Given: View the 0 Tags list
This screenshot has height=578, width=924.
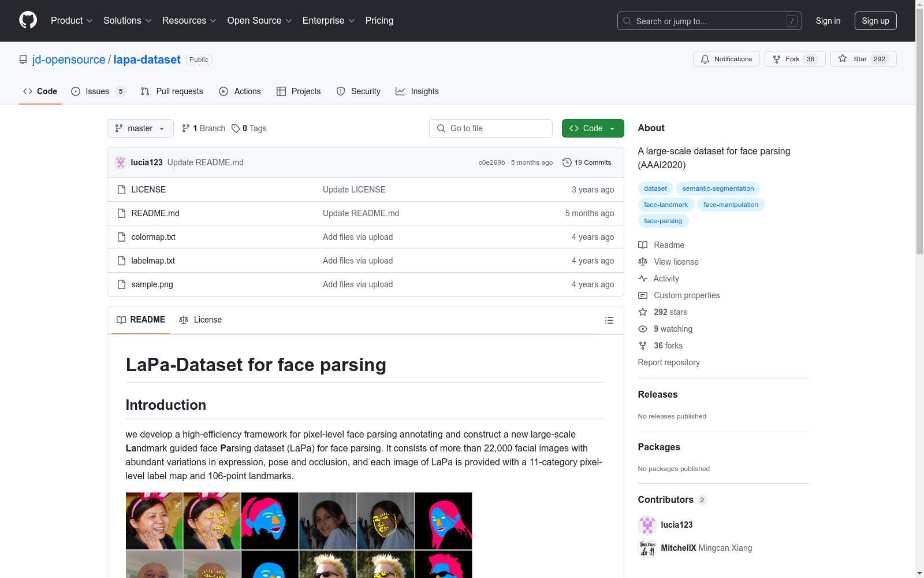Looking at the screenshot, I should (249, 128).
